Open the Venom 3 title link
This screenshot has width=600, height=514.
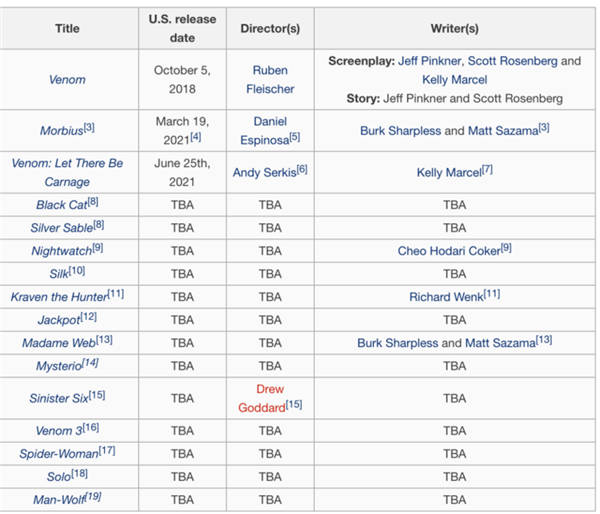pos(59,431)
